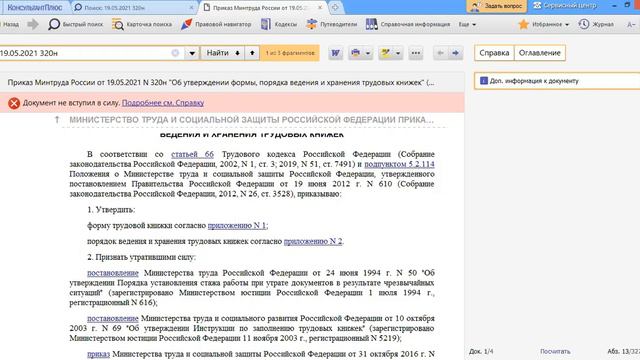This screenshot has width=640, height=360.
Task: Open Доп. информация к документу
Action: click(557, 81)
